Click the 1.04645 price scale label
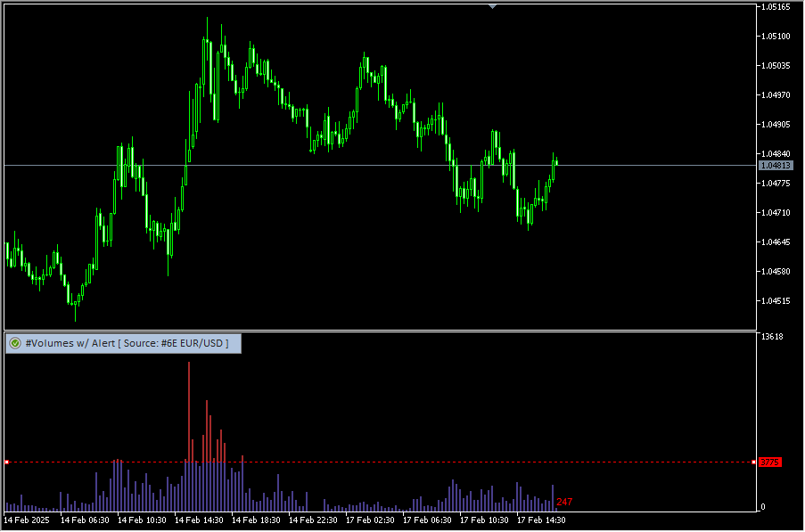Screen dimensions: 805x532 [776, 241]
